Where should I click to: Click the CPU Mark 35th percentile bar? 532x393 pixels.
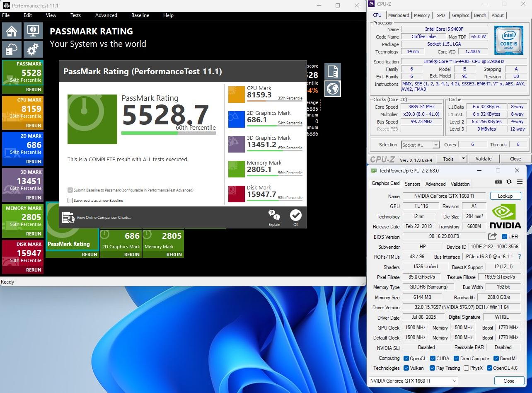275,101
